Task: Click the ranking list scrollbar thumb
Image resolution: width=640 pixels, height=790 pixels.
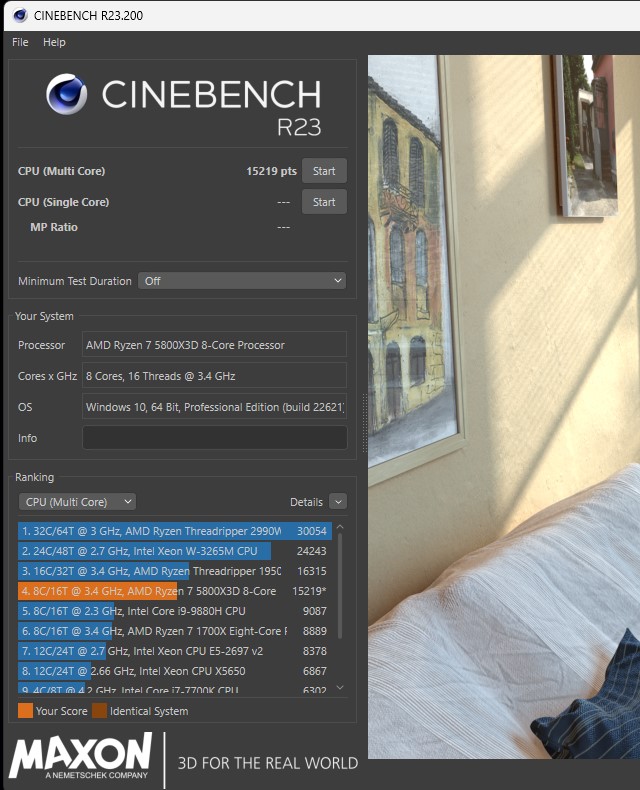Action: pyautogui.click(x=340, y=585)
